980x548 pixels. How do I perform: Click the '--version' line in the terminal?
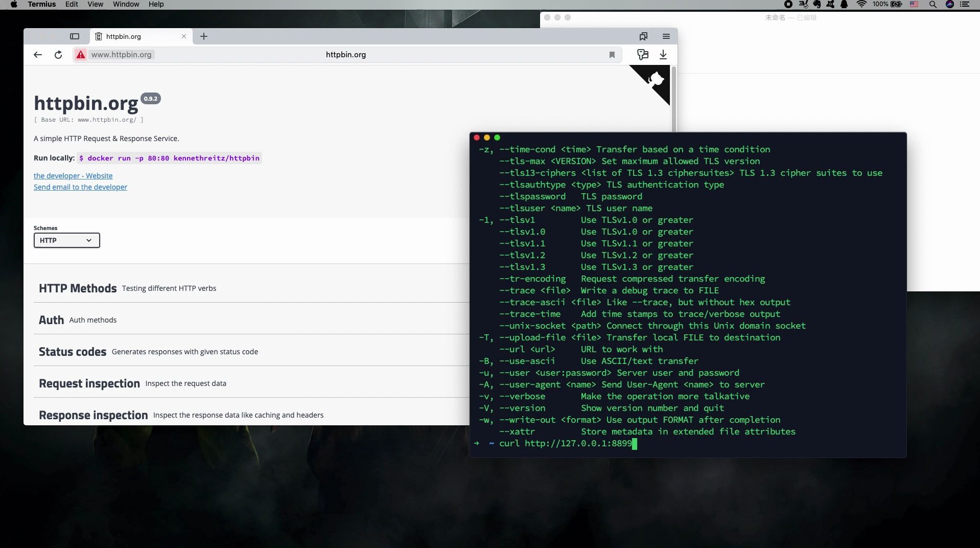coord(601,408)
